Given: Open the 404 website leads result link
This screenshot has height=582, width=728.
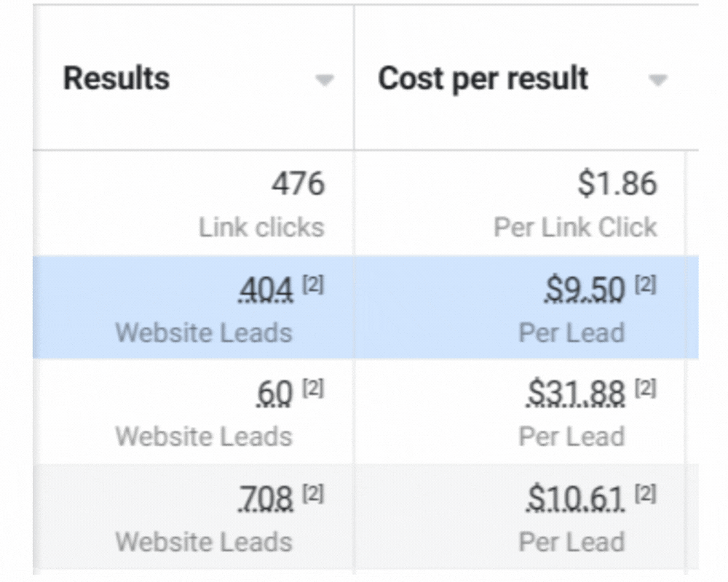Looking at the screenshot, I should (x=266, y=291).
